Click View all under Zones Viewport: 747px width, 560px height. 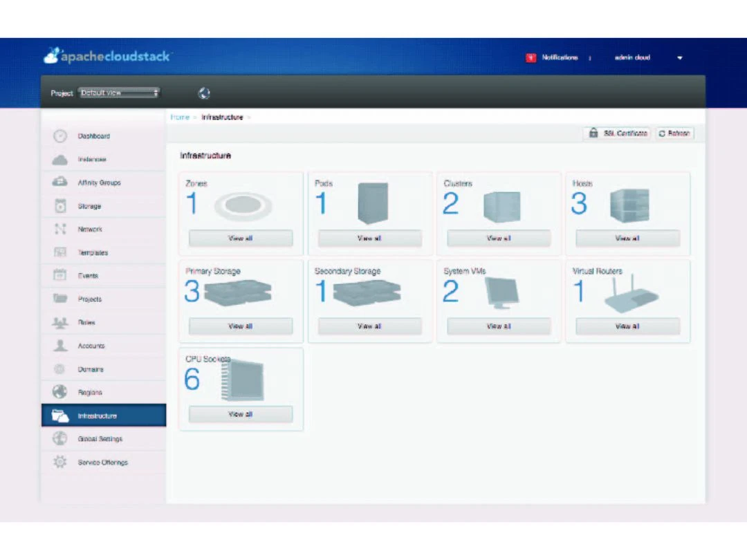pyautogui.click(x=241, y=239)
